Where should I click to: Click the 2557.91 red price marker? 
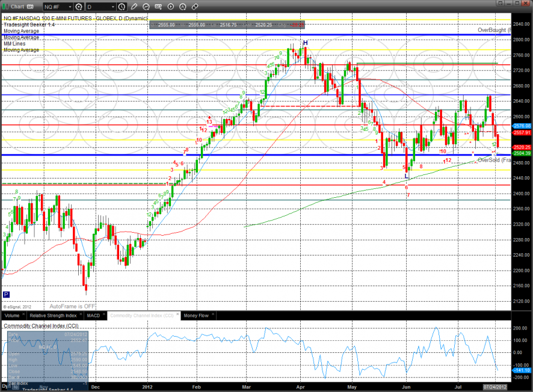[x=522, y=132]
